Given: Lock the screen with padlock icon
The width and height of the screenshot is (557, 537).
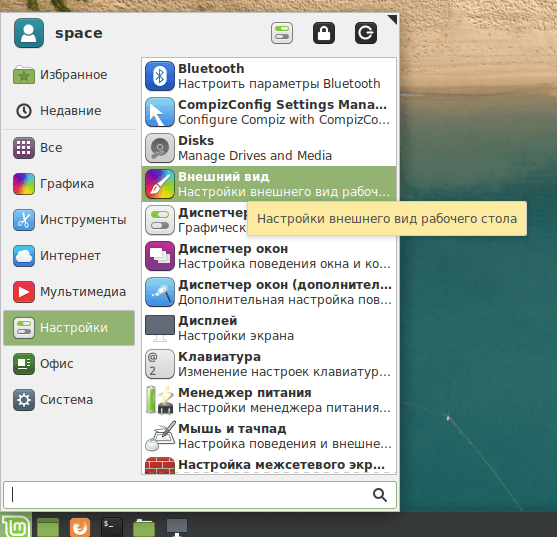Looking at the screenshot, I should coord(324,33).
